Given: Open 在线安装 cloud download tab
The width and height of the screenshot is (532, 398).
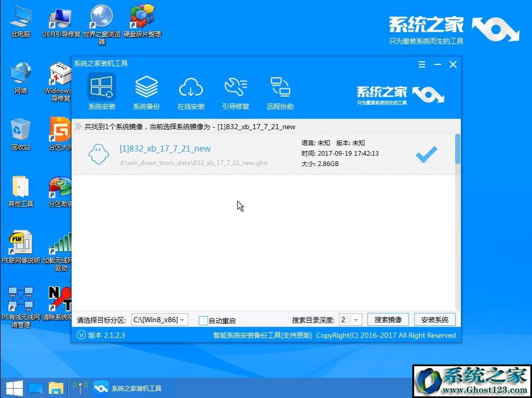Looking at the screenshot, I should coord(191,92).
